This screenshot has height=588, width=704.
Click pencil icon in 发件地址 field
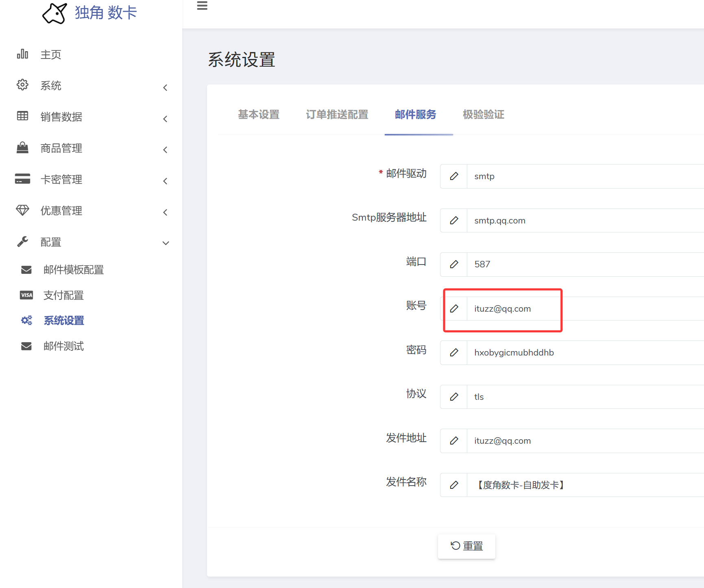(x=454, y=441)
